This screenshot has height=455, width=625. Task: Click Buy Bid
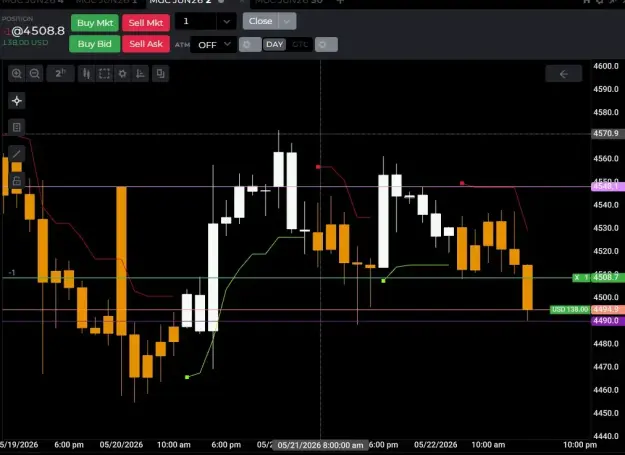(x=94, y=44)
